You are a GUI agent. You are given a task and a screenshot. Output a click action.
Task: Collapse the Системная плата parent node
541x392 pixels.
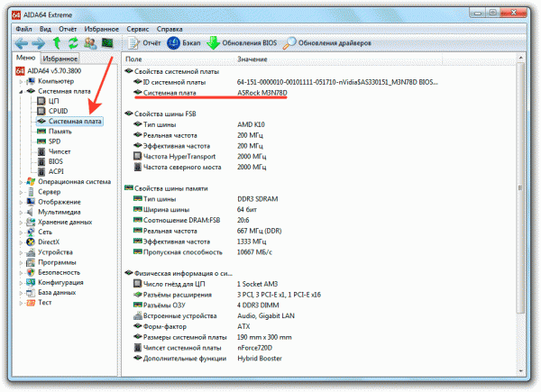21,92
